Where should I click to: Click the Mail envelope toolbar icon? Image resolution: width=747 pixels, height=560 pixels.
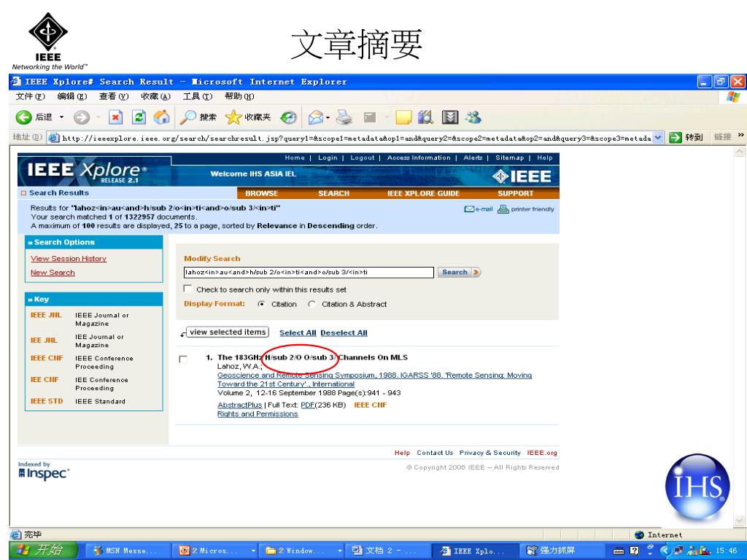point(315,117)
